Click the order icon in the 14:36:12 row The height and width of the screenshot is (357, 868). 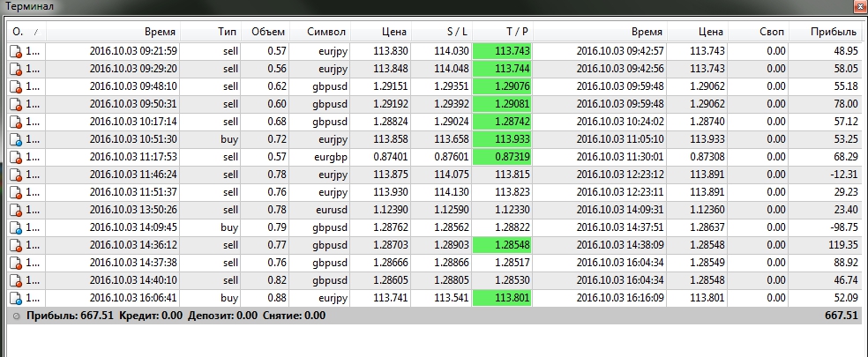pyautogui.click(x=16, y=245)
